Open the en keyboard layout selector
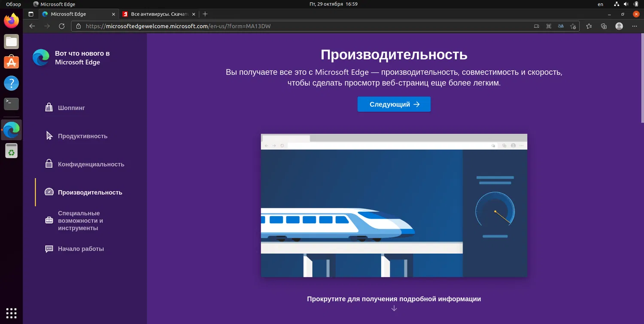The width and height of the screenshot is (644, 324). [601, 4]
